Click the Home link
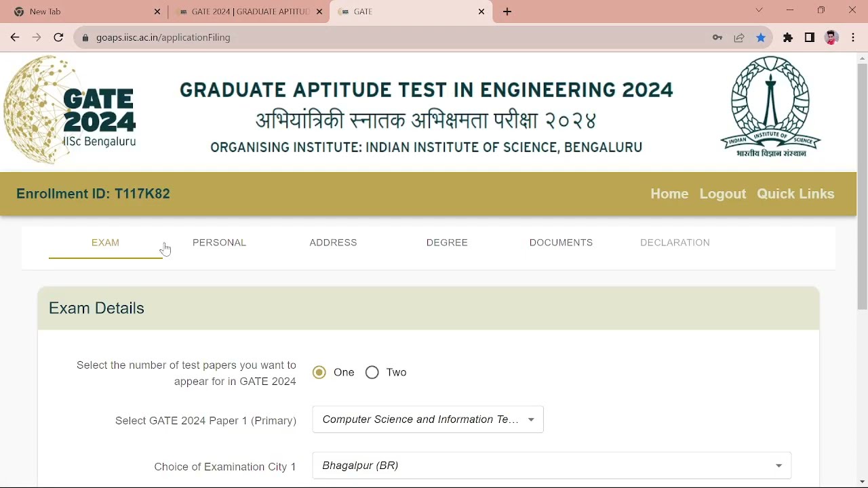This screenshot has width=868, height=488. 669,194
